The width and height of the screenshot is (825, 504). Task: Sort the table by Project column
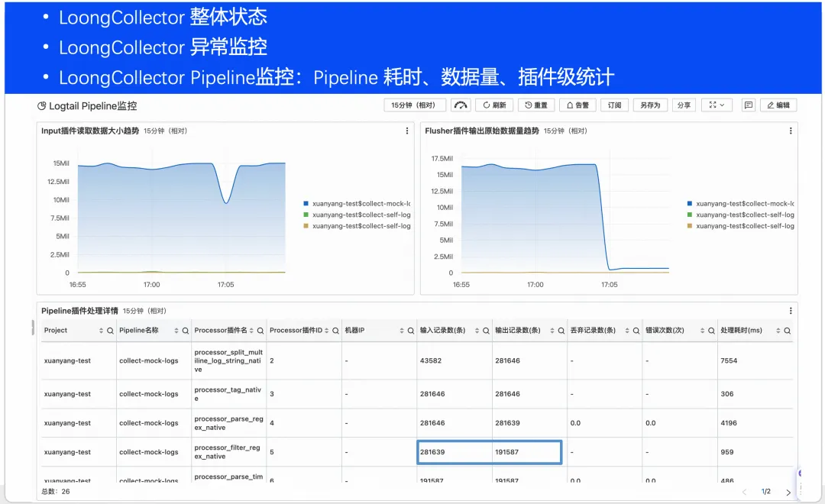point(101,331)
